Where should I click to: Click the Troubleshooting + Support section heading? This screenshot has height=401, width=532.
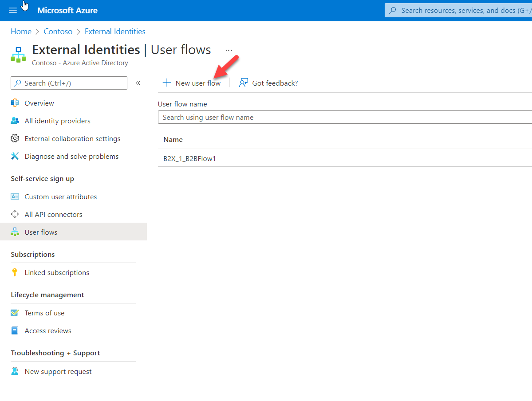(55, 353)
